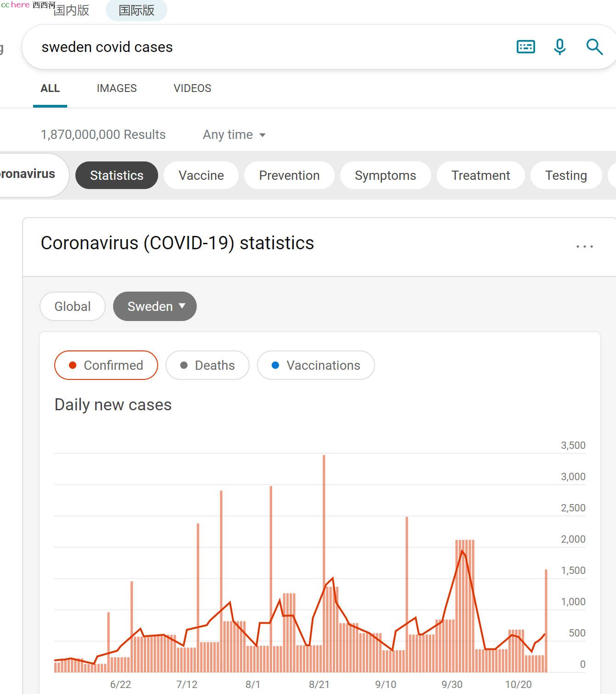This screenshot has height=694, width=616.
Task: Open the Treatment category chip
Action: point(480,175)
